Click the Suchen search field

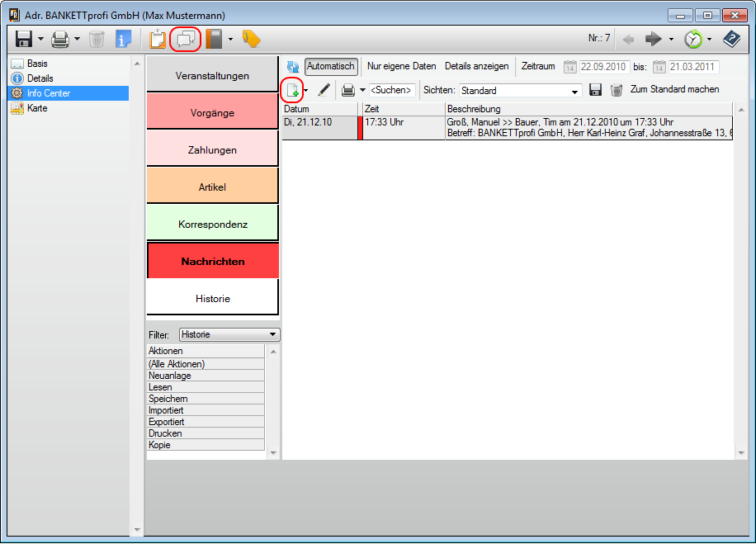click(x=392, y=90)
